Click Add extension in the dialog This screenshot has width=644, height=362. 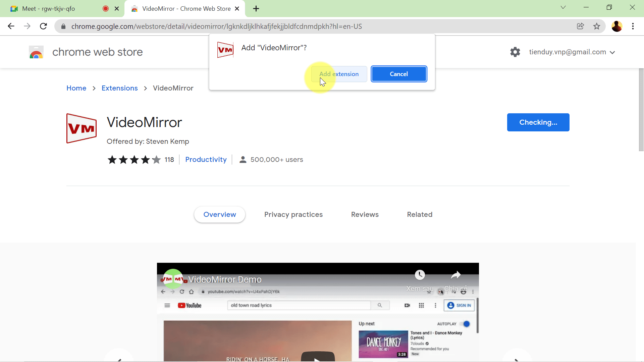[339, 74]
